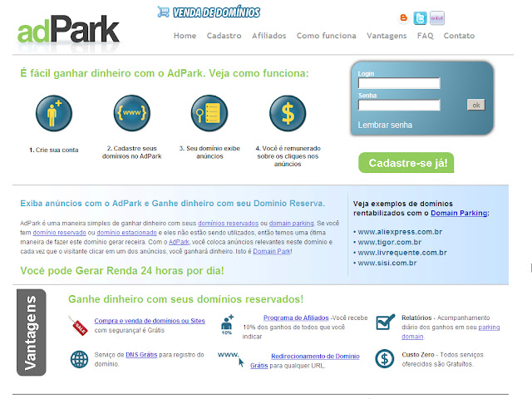Viewport: 532px width, 399px height.
Task: Click the Lembrar senha link
Action: [385, 125]
